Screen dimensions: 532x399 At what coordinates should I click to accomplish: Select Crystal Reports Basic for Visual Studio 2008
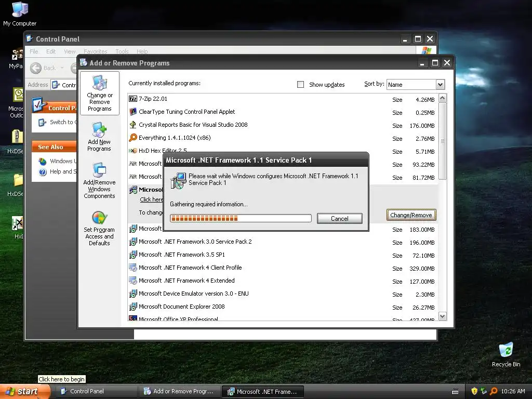tap(283, 125)
